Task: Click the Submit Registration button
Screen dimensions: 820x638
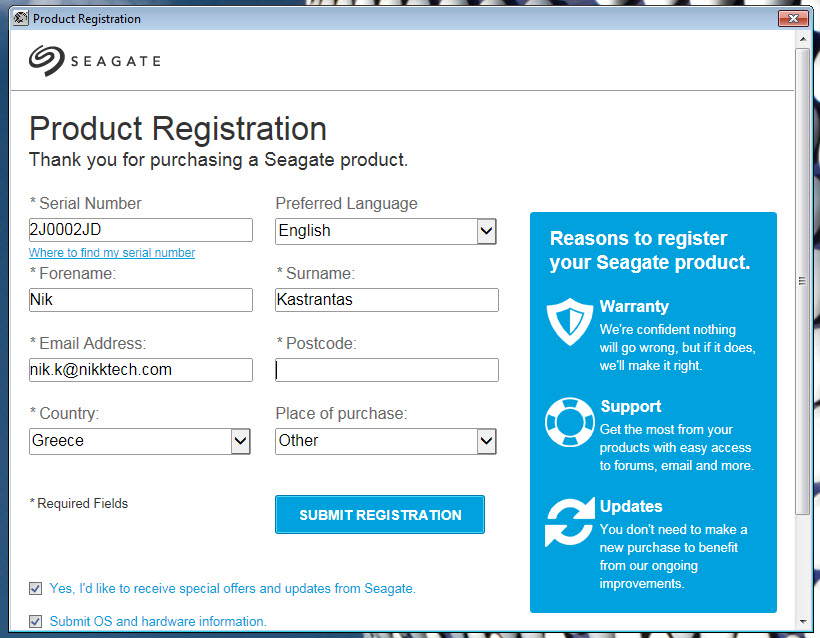Action: point(380,515)
